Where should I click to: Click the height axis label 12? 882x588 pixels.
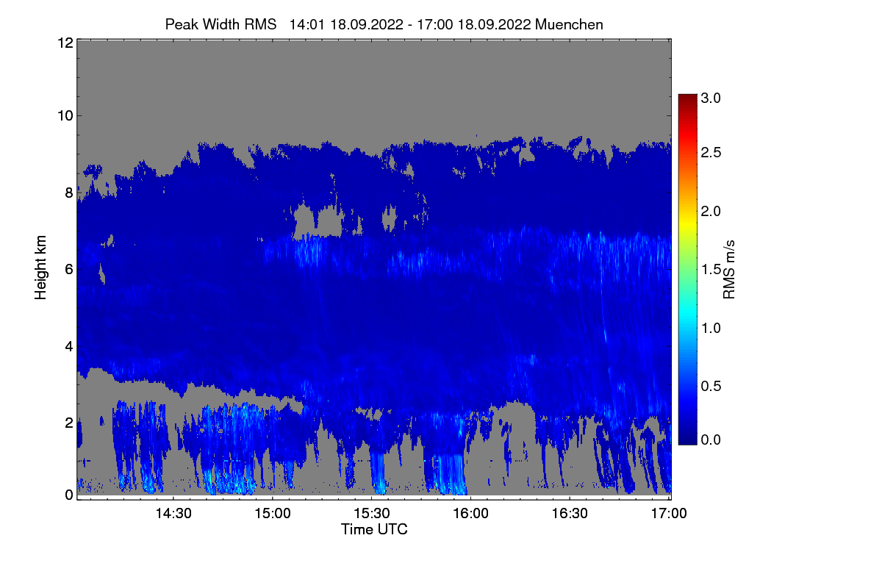(x=64, y=43)
